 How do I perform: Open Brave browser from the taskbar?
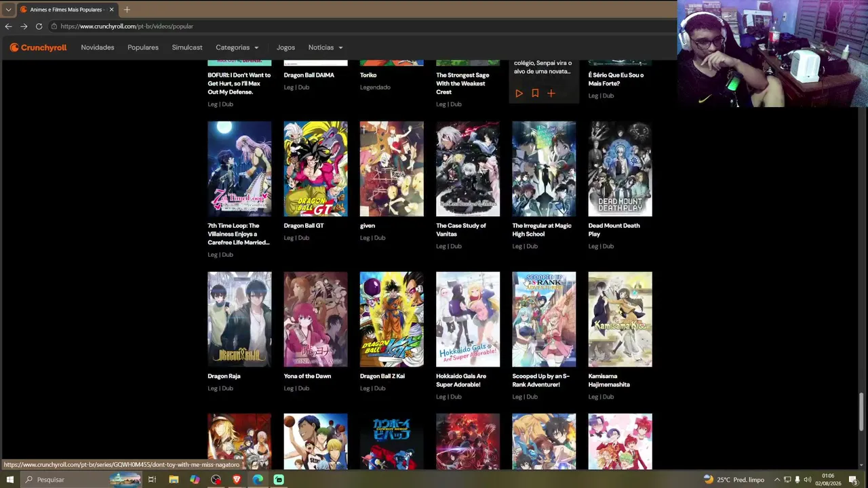[x=237, y=479]
